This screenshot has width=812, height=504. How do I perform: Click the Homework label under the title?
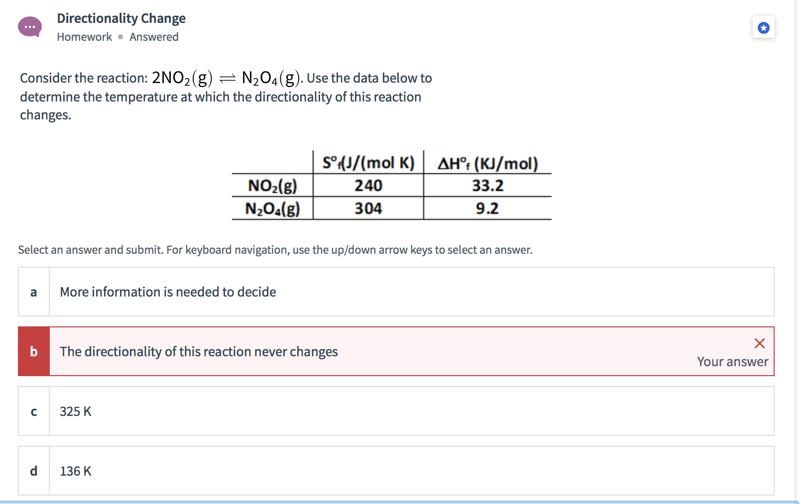(x=84, y=36)
